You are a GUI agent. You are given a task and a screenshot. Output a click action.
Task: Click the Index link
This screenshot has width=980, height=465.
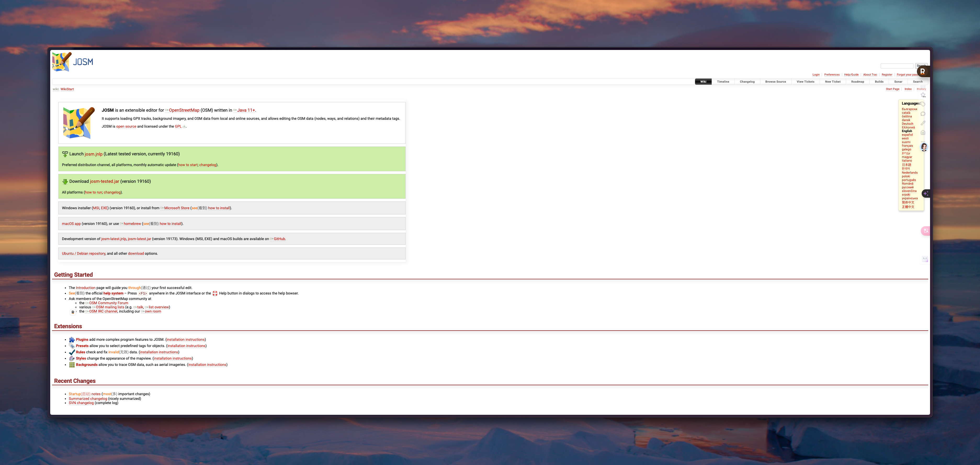click(908, 89)
